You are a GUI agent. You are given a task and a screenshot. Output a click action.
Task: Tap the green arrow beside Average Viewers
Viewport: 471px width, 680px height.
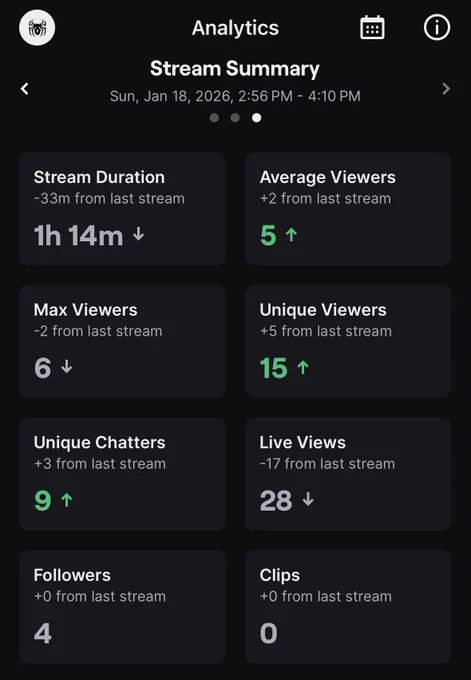[x=291, y=235]
